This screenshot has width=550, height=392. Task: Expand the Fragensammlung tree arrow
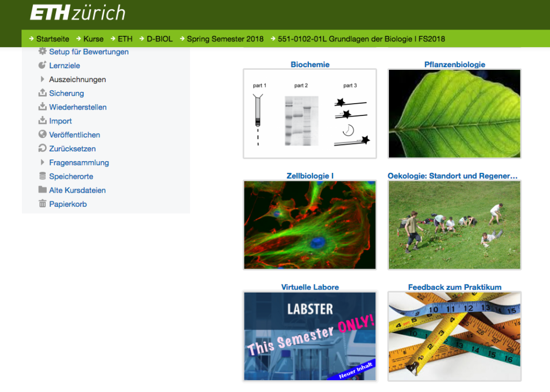point(42,162)
